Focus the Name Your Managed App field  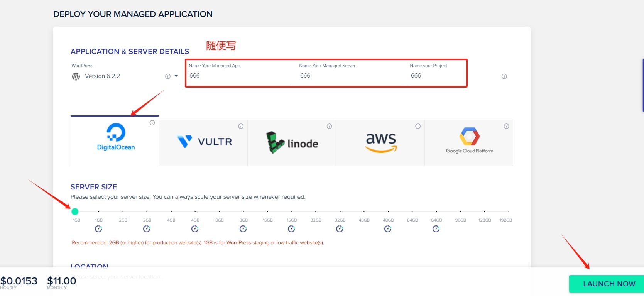[239, 76]
